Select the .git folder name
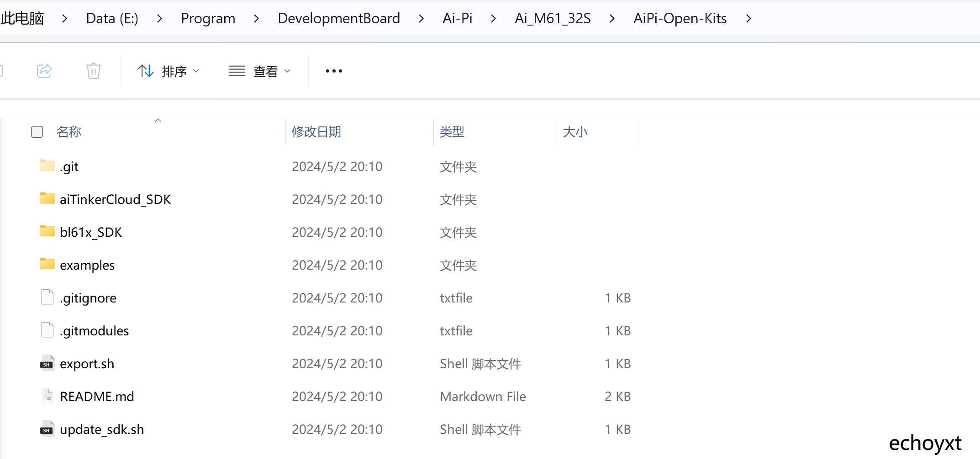Image resolution: width=980 pixels, height=459 pixels. [69, 167]
